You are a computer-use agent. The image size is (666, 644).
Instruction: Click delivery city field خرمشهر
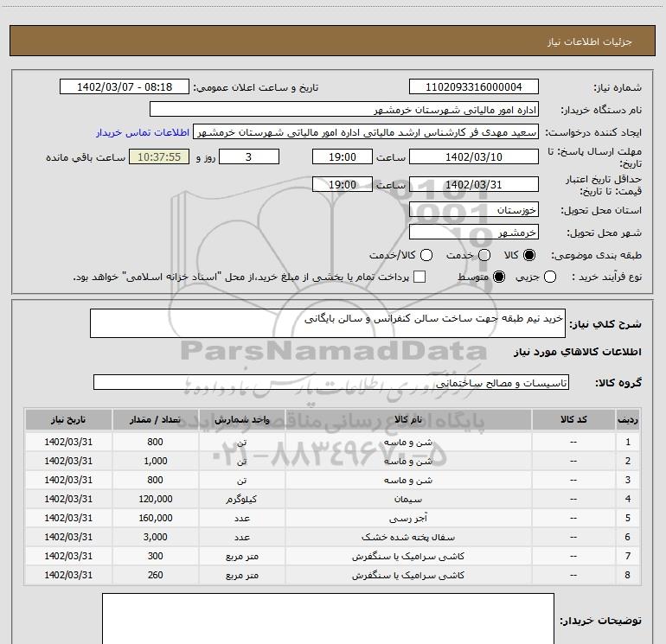pos(474,232)
